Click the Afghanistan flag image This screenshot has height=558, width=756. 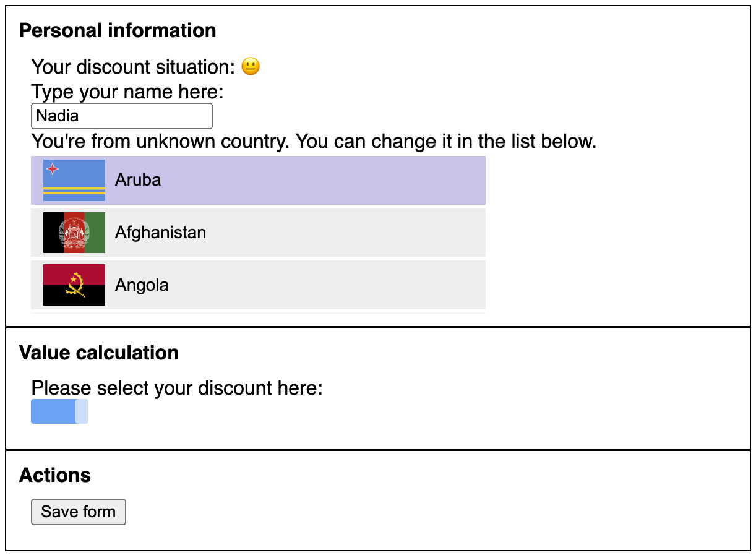pos(74,233)
